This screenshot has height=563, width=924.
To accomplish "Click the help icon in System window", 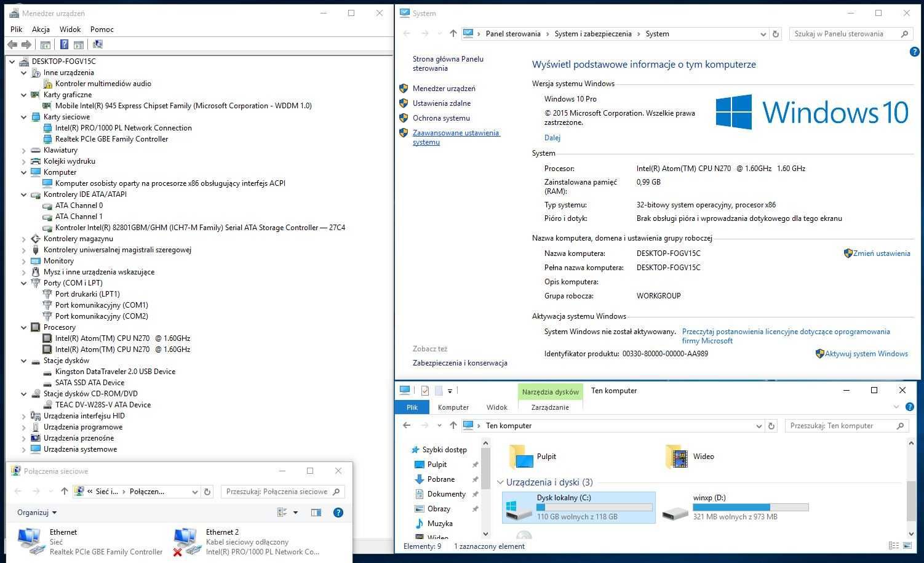I will [x=914, y=52].
